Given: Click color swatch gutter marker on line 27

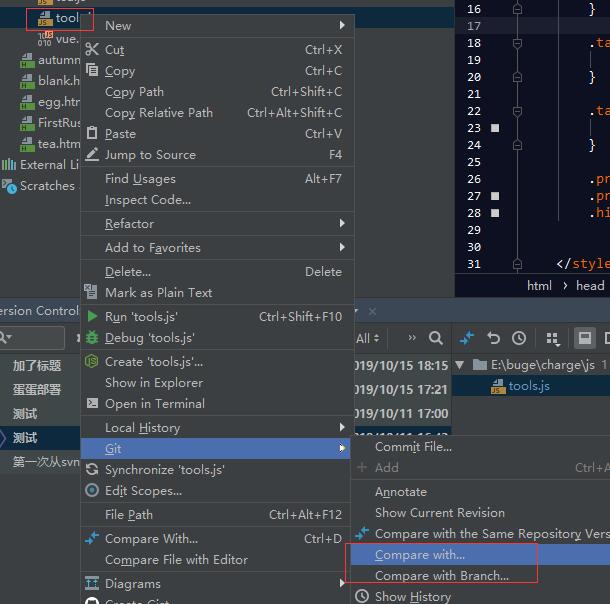Looking at the screenshot, I should 495,196.
